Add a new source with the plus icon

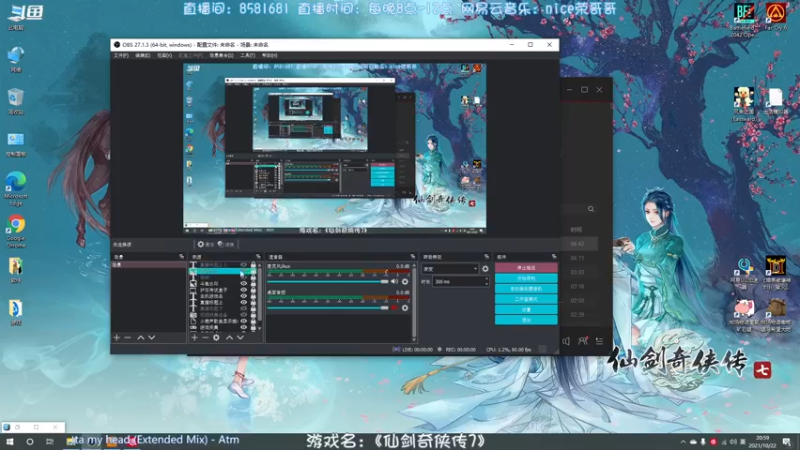(194, 337)
